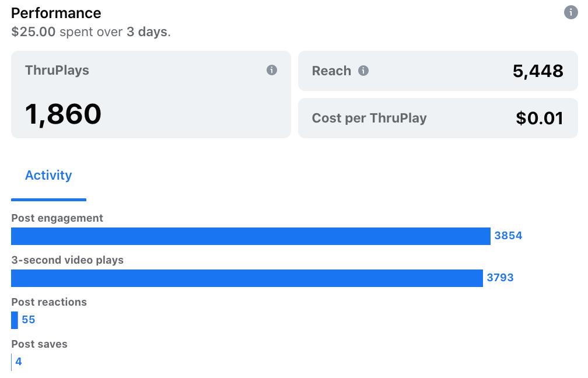Click the Reach value 5,448

coord(538,71)
